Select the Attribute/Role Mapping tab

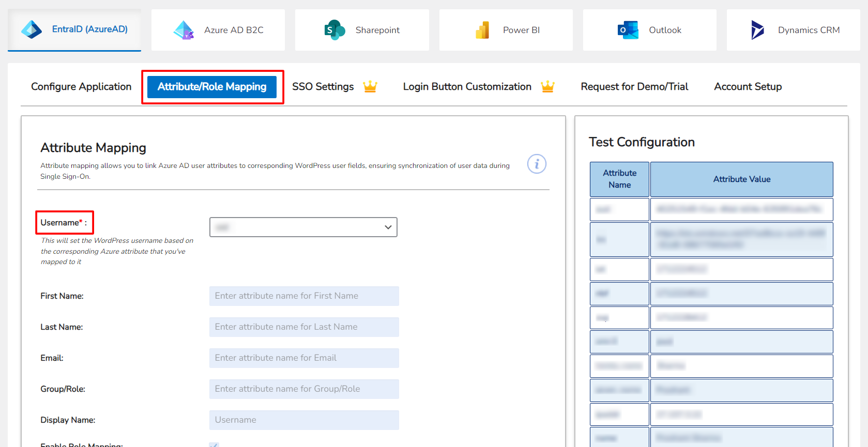[212, 87]
